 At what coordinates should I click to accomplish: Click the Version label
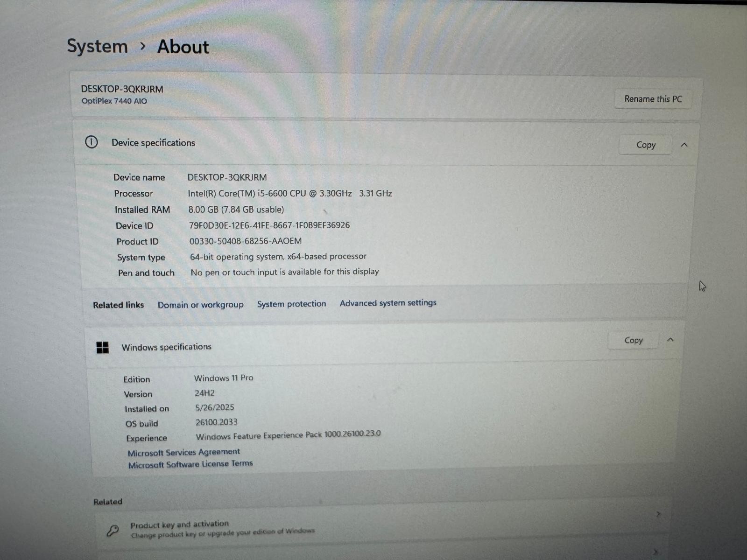138,394
